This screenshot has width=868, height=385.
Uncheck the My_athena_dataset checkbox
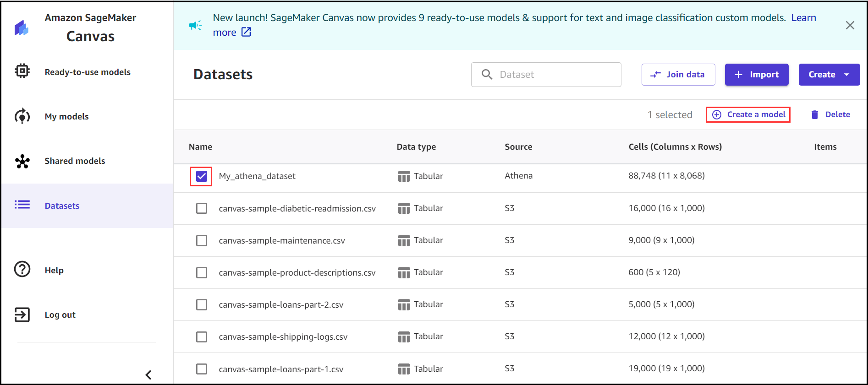pos(202,176)
